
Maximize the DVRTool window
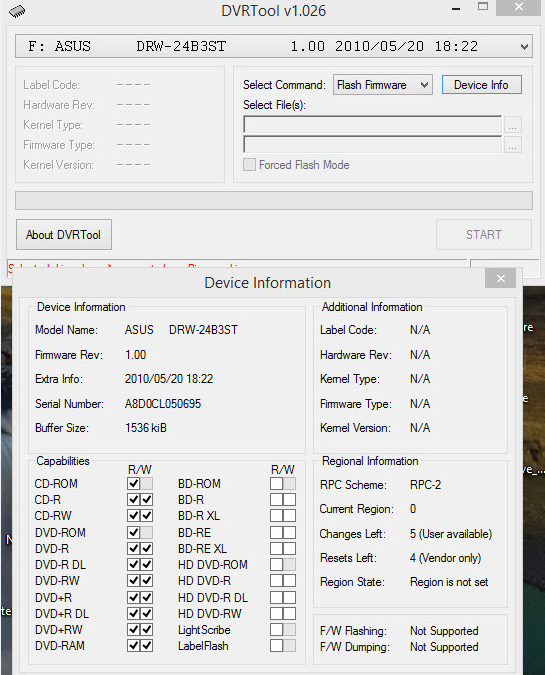pos(483,6)
